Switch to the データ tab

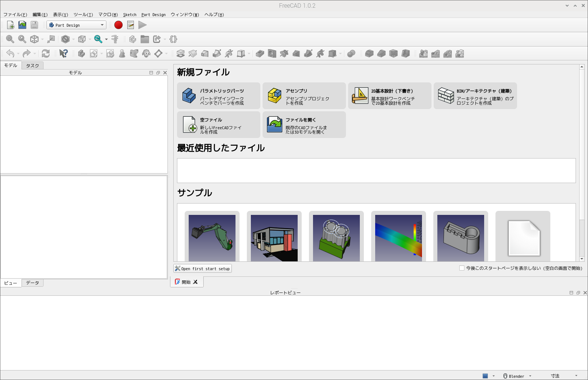33,283
